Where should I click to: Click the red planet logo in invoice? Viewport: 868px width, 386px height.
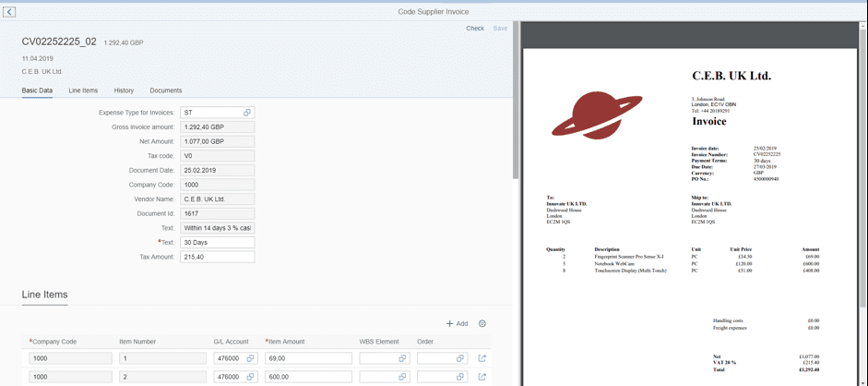pyautogui.click(x=597, y=115)
